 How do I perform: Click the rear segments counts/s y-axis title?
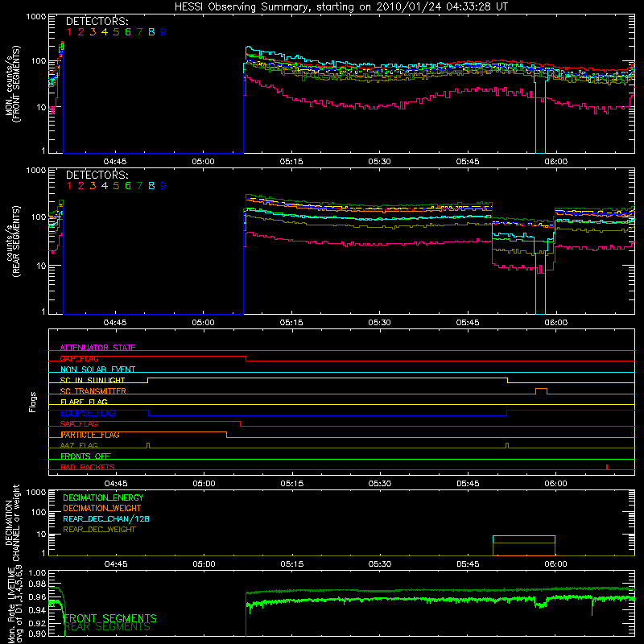(13, 242)
